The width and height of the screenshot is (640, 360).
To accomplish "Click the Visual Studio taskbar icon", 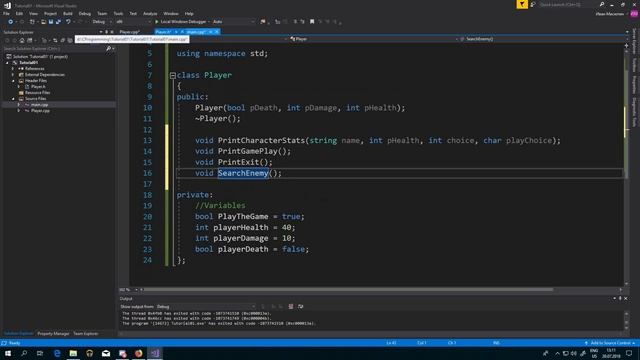I will tap(155, 353).
